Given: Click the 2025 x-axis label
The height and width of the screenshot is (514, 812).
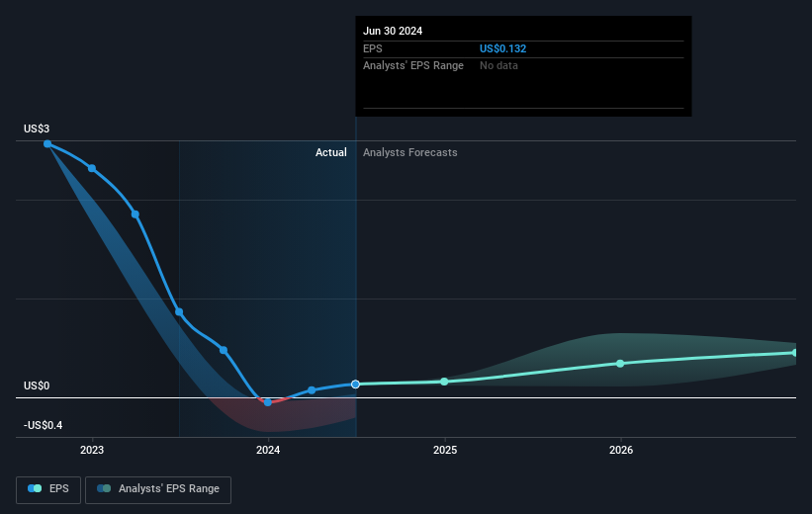Looking at the screenshot, I should [445, 450].
